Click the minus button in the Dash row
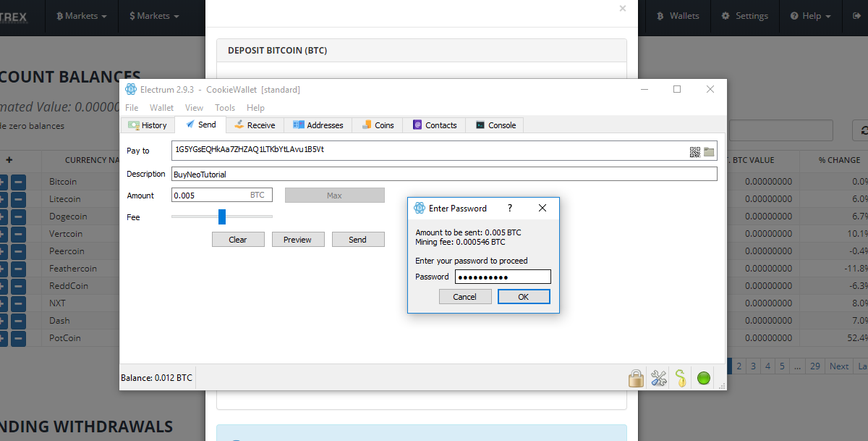868x441 pixels. pyautogui.click(x=19, y=321)
